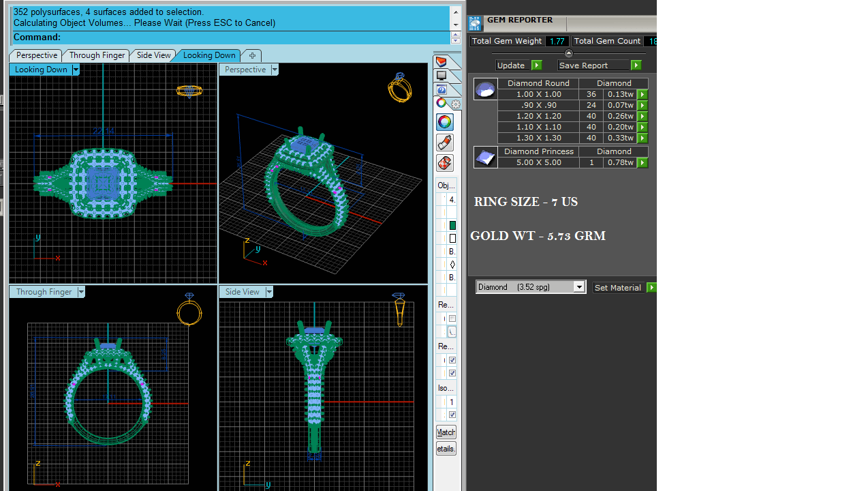Click green arrow for 1.00 X 1.00 row
This screenshot has height=491, width=868.
[642, 95]
